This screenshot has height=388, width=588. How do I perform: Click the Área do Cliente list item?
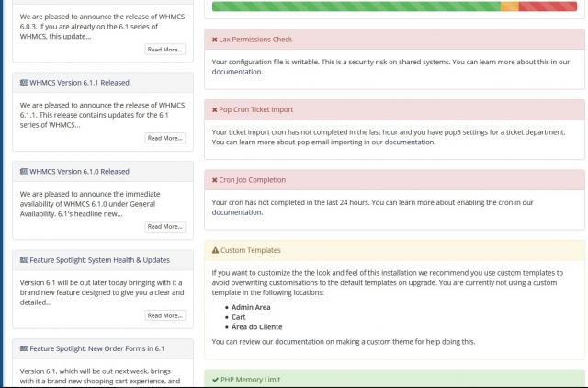tap(257, 326)
